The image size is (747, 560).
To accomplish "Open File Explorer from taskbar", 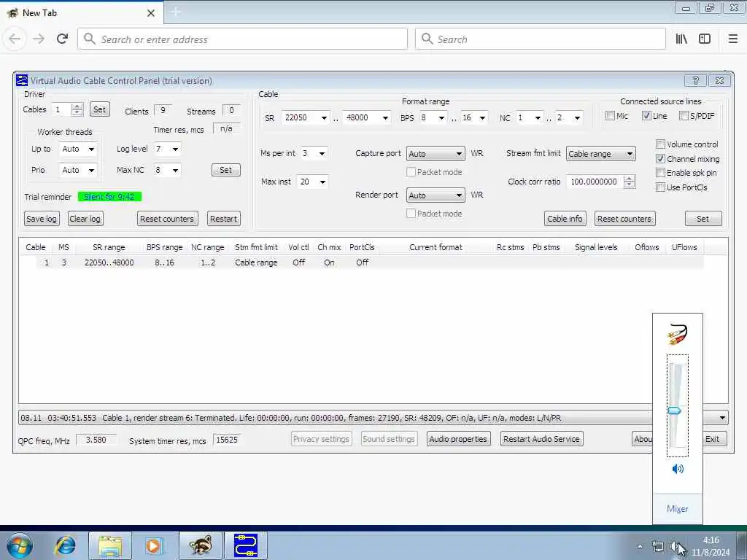I will (x=110, y=545).
